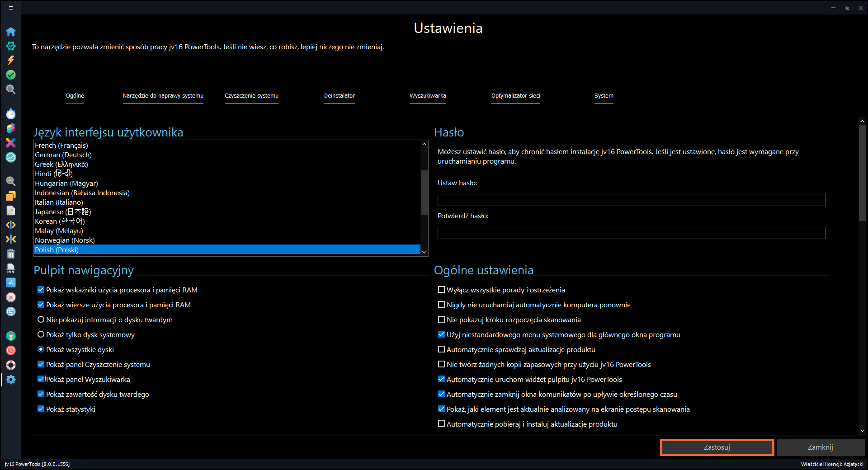The image size is (868, 470).
Task: Open the blue gear Settings icon
Action: pyautogui.click(x=11, y=380)
